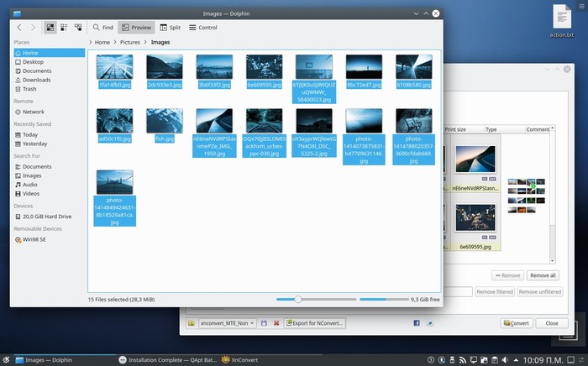Switch to Images — Dolphin taskbar entry
The image size is (588, 366).
(x=64, y=360)
